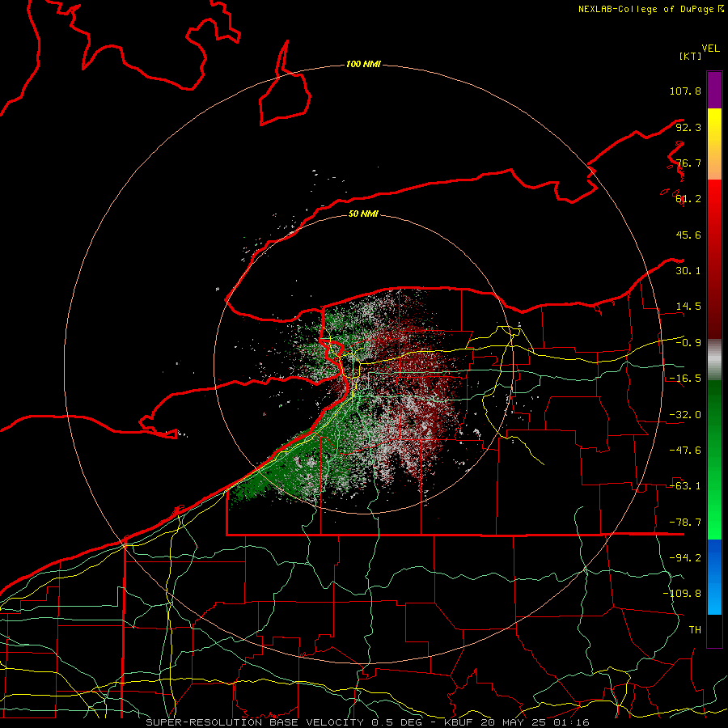Pick the yellow segment of the velocity color bar

coord(714,144)
